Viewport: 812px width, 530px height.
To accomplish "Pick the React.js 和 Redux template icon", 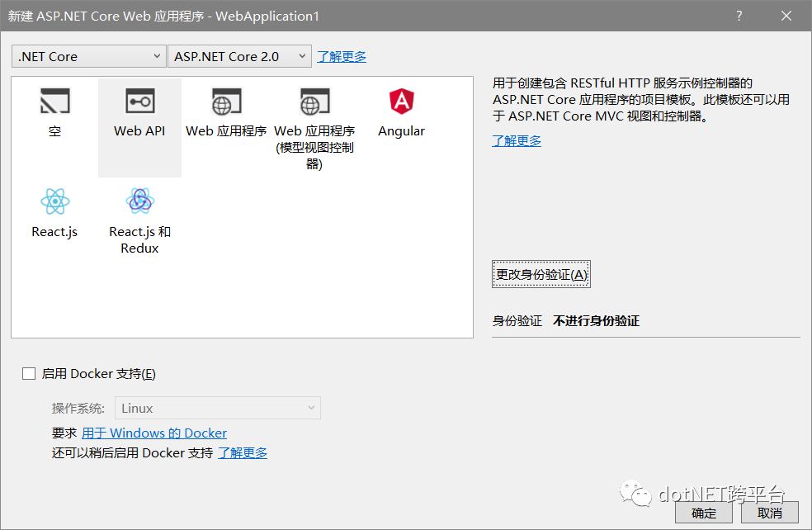I will pos(139,201).
